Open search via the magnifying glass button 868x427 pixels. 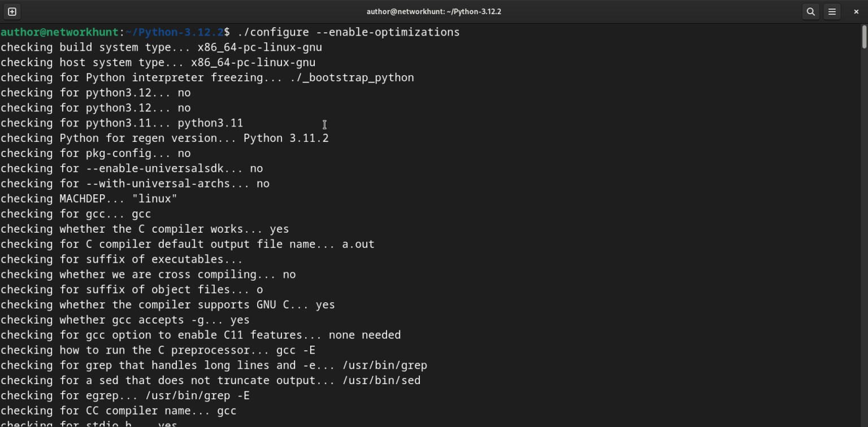(810, 11)
